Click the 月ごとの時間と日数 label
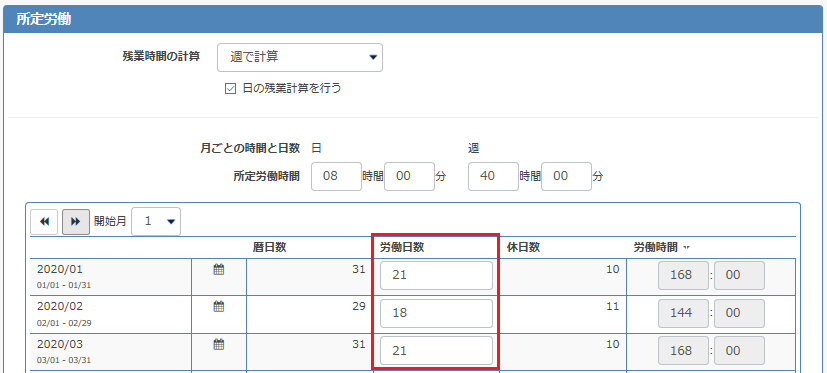The width and height of the screenshot is (827, 373). pyautogui.click(x=250, y=148)
